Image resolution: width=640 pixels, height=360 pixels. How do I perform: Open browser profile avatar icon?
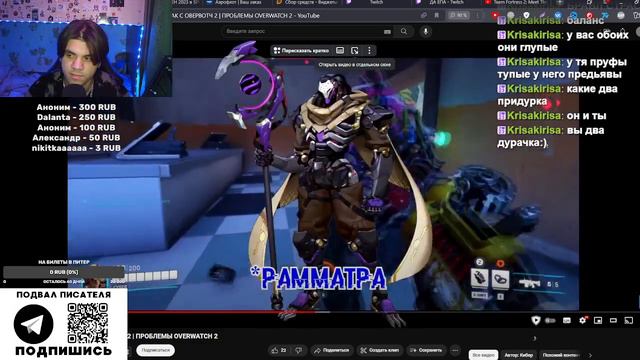point(621,15)
